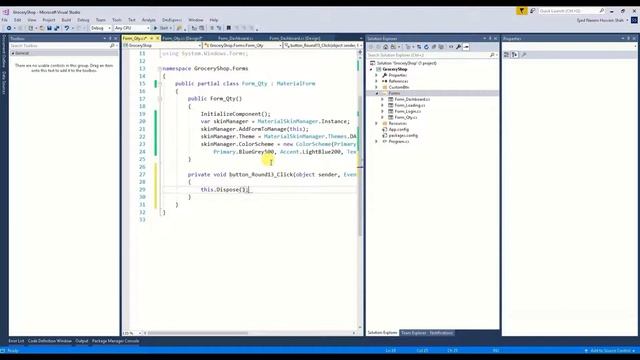Switch to Form_Qty.cs [Design] tab
This screenshot has width=640, height=360.
coord(182,38)
